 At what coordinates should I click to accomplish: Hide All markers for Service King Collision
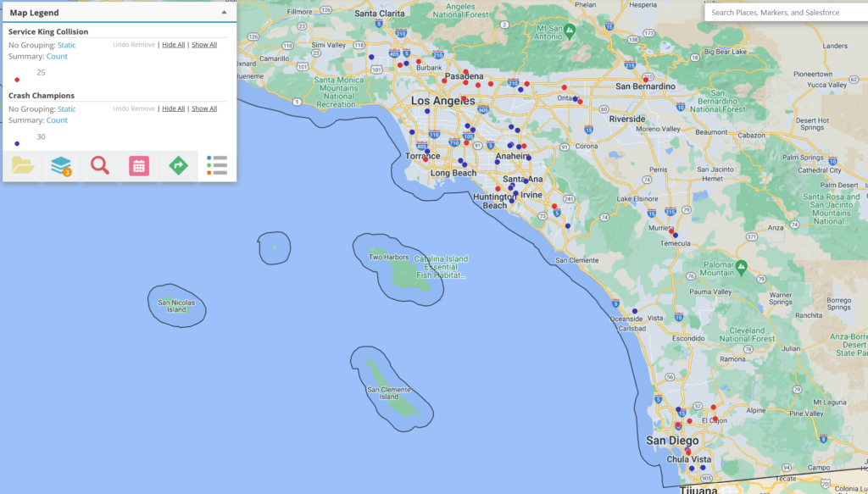tap(173, 45)
